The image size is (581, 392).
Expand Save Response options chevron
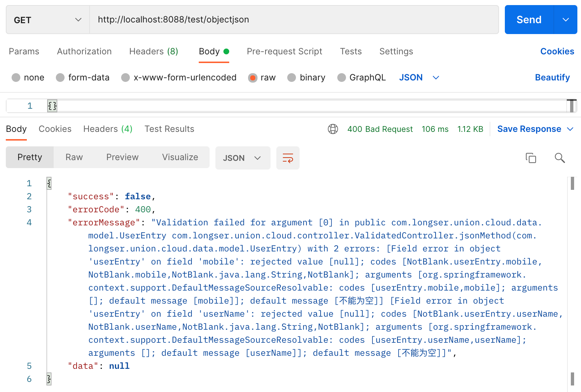click(x=570, y=129)
